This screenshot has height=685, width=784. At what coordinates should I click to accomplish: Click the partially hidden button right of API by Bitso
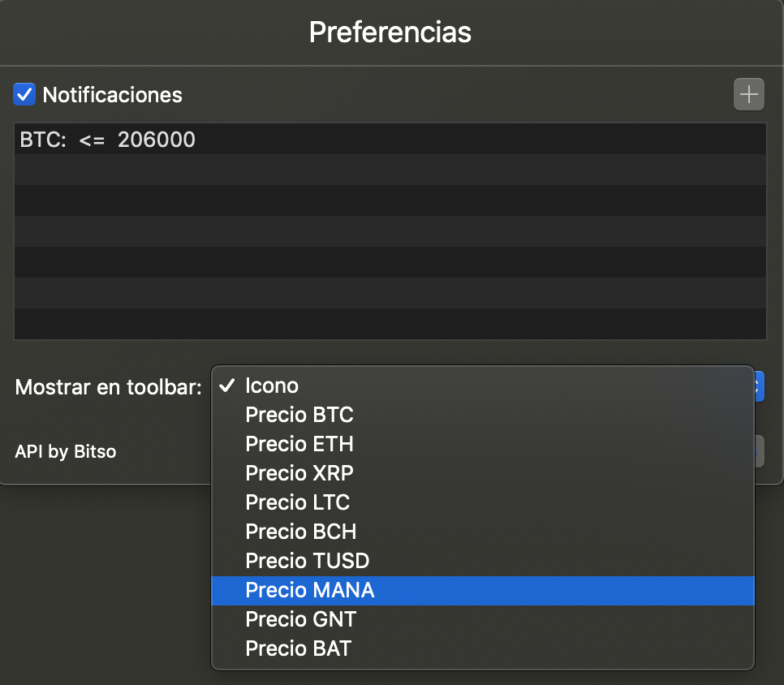click(x=759, y=451)
